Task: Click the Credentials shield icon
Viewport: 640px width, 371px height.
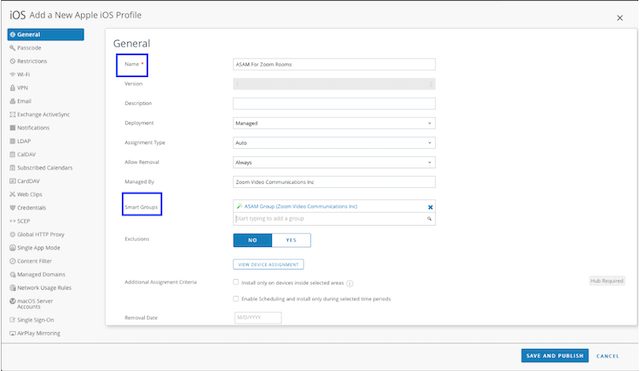Action: (x=12, y=208)
